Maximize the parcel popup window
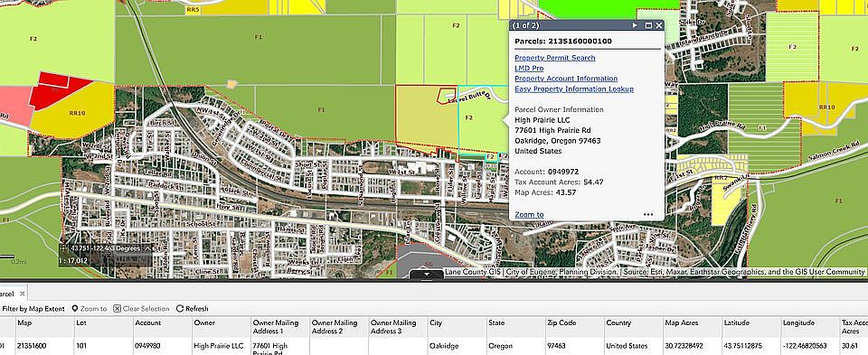 tap(648, 25)
